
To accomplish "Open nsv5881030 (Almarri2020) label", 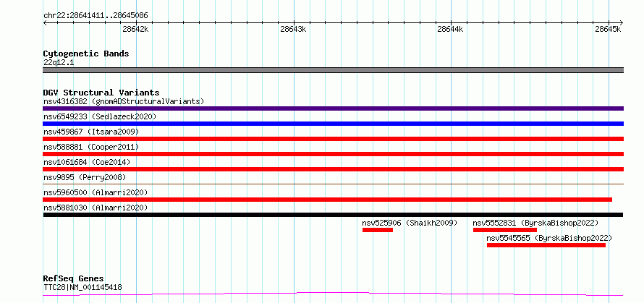I will tap(96, 208).
